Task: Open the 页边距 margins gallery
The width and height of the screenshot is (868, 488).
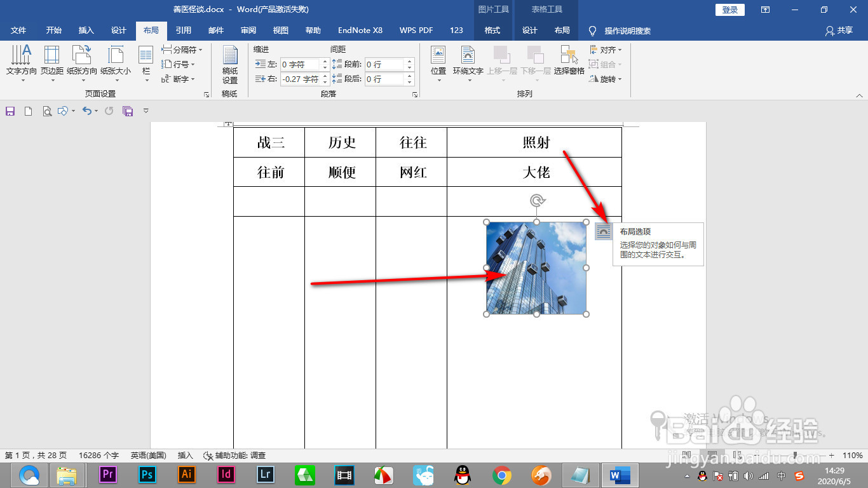Action: 53,64
